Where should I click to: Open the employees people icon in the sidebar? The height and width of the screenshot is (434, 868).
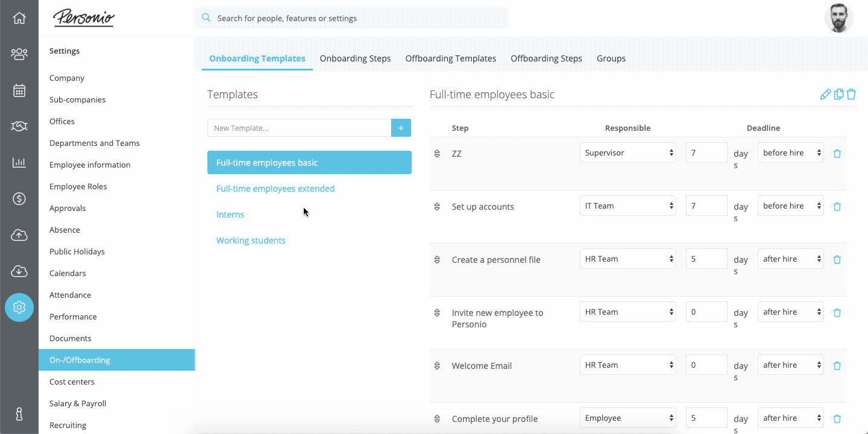[19, 54]
